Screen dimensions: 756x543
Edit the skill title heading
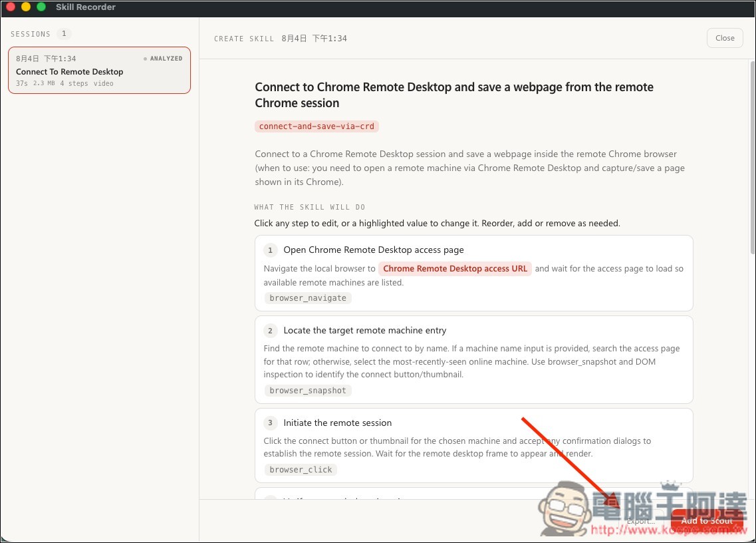coord(453,94)
